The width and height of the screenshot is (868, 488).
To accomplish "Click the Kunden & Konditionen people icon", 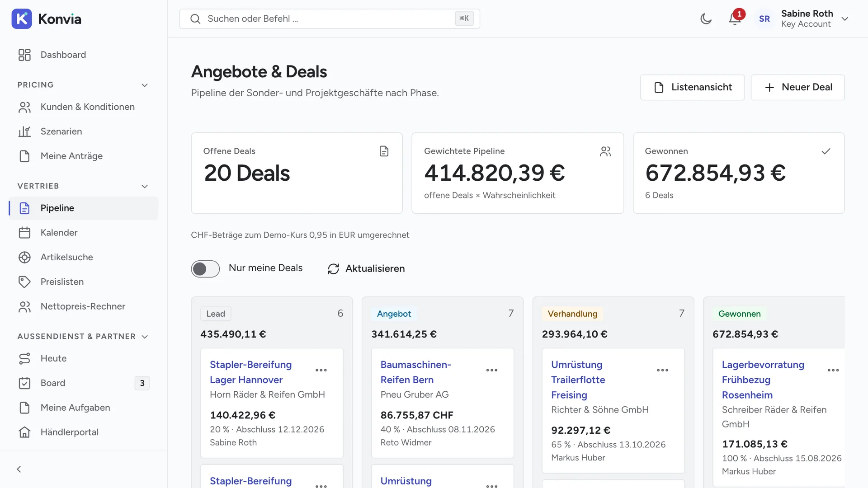I will (24, 107).
